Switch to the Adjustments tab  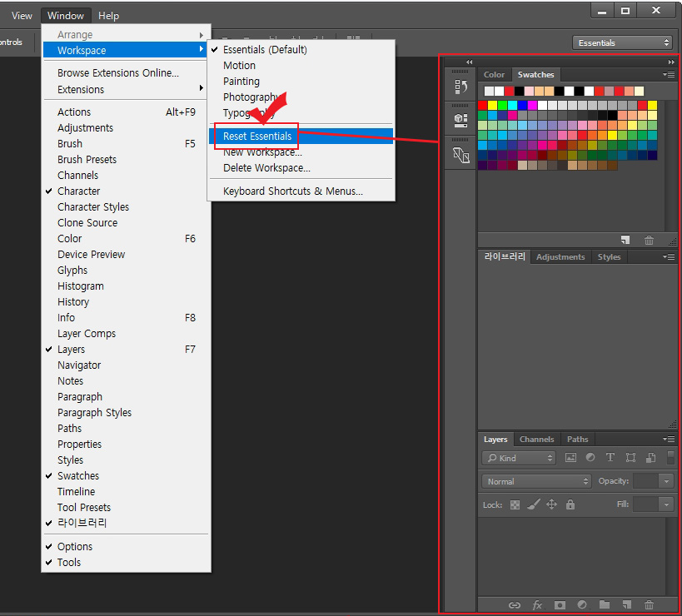coord(560,257)
